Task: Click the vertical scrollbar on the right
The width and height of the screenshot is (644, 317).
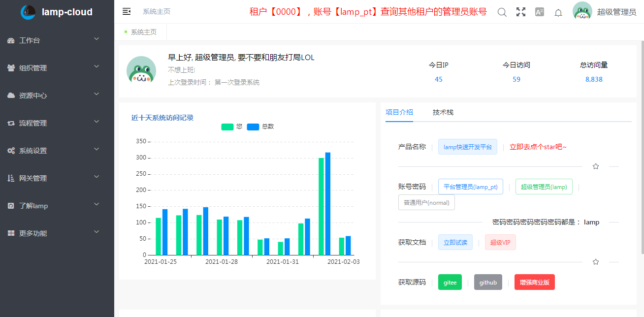Action: (x=641, y=148)
